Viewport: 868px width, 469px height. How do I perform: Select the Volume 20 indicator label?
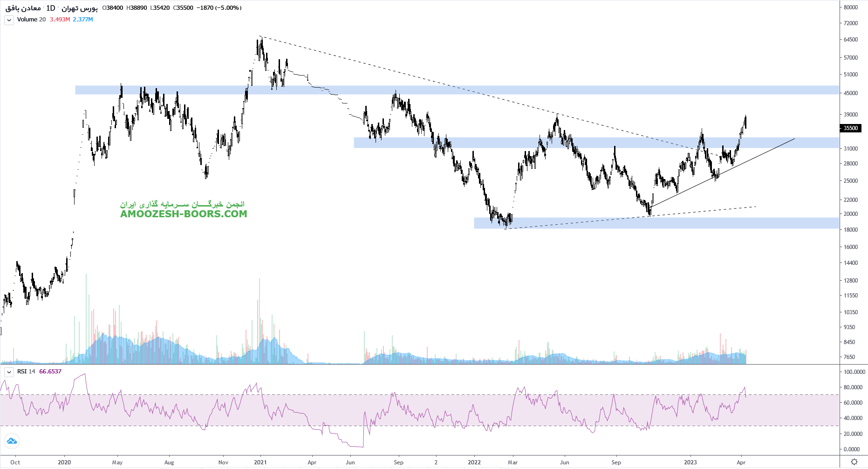[31, 20]
